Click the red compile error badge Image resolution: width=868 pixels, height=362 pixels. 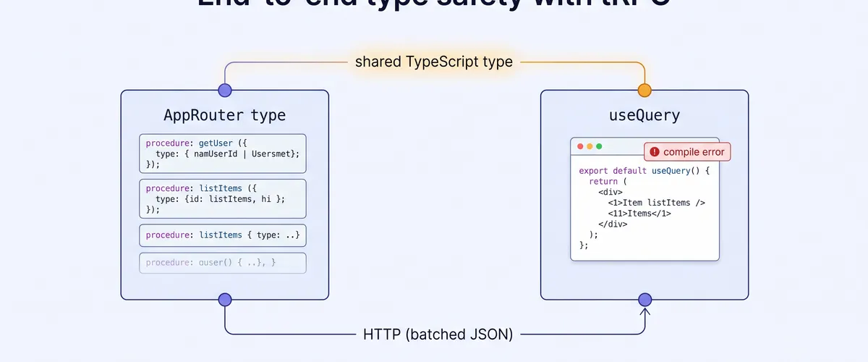tap(687, 152)
